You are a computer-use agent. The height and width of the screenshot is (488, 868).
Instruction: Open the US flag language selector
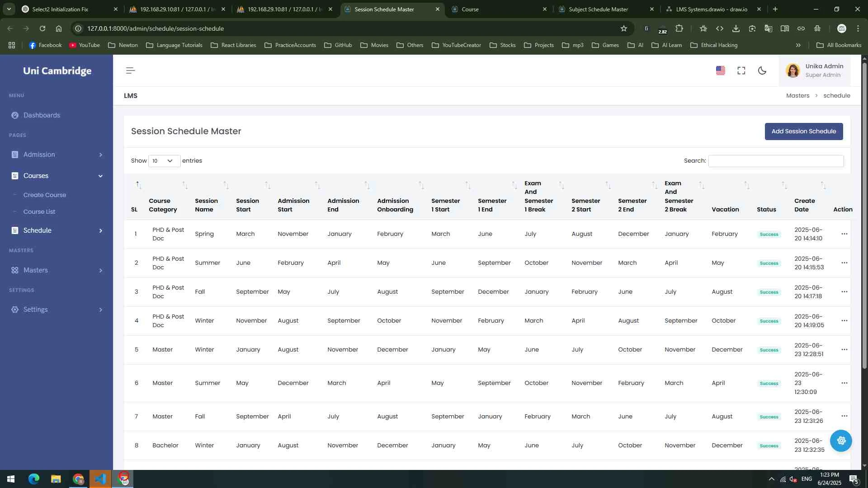721,70
